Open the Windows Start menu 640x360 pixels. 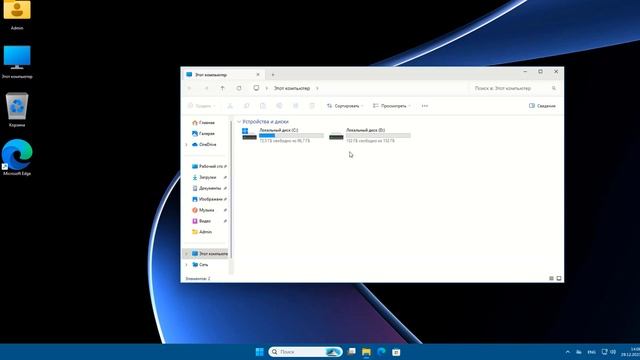coord(259,352)
